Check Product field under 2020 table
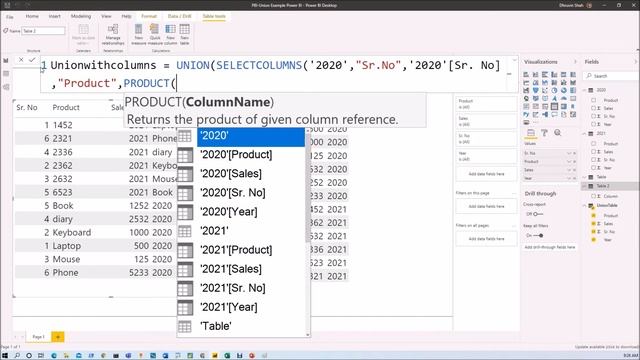Image resolution: width=640 pixels, height=360 pixels. [x=594, y=100]
